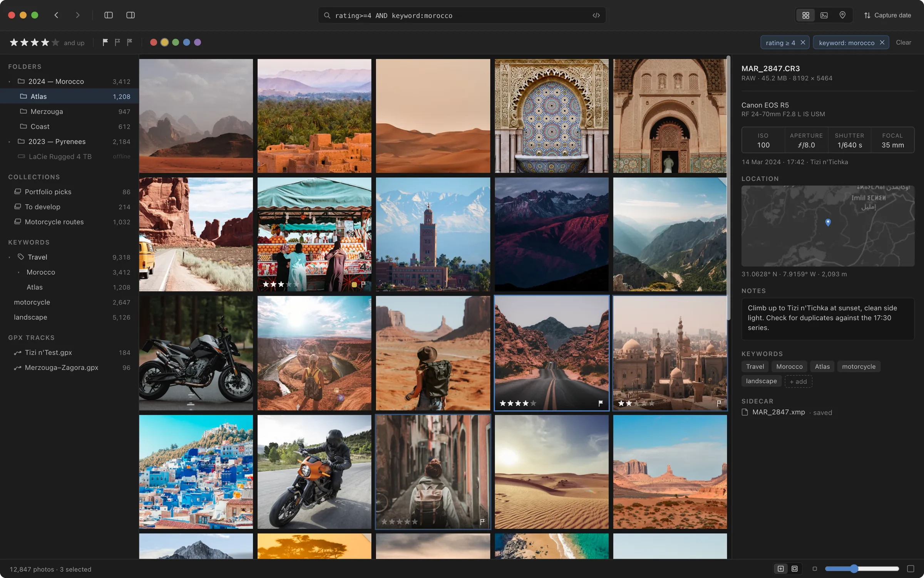Click the square thumbnail fit icon in status bar
The height and width of the screenshot is (578, 924).
coord(780,569)
